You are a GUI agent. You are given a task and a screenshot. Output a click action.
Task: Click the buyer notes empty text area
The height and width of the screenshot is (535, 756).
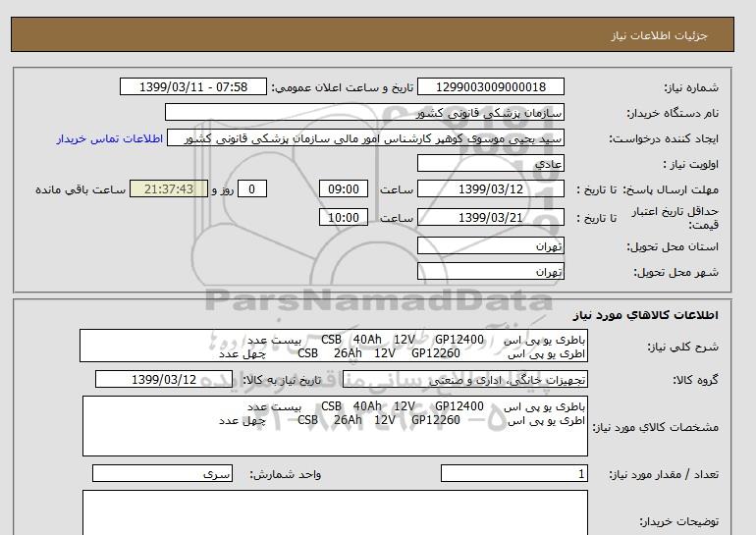335,512
